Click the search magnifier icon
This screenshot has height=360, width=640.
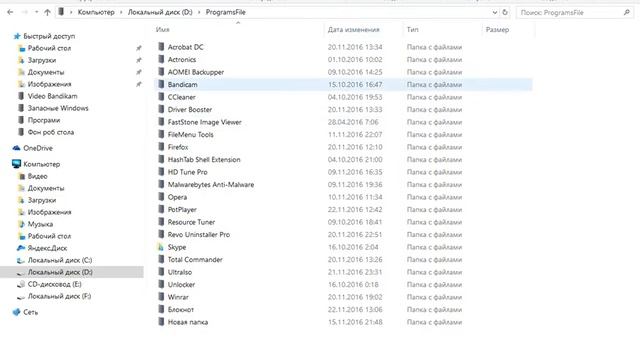627,13
